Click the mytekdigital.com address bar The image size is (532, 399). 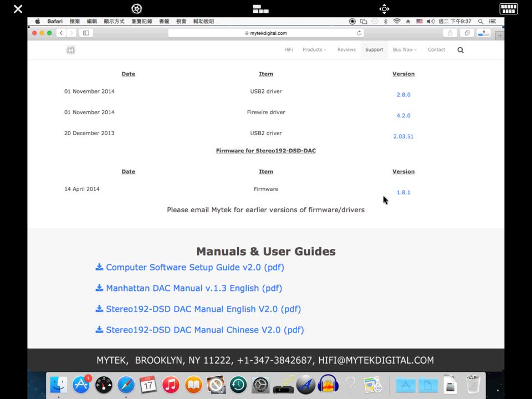click(x=266, y=33)
